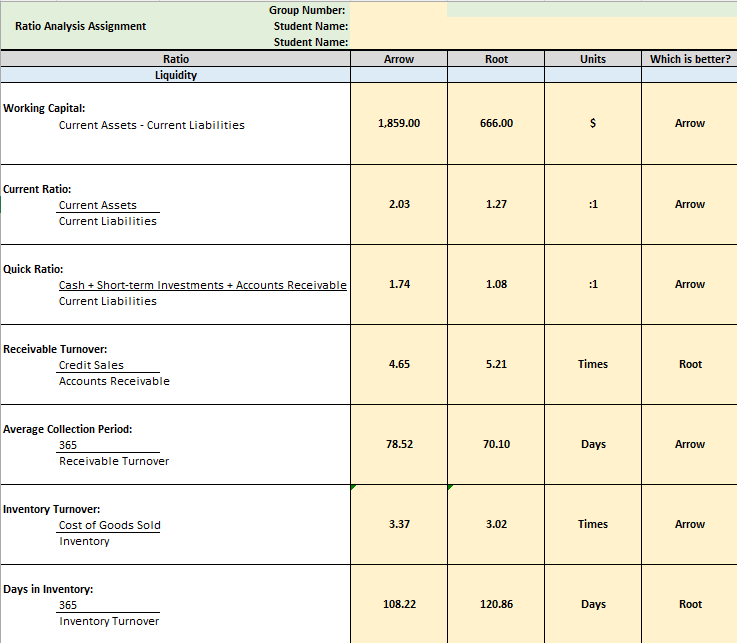The height and width of the screenshot is (643, 737).
Task: Select Root working capital value 666.00
Action: click(x=496, y=123)
